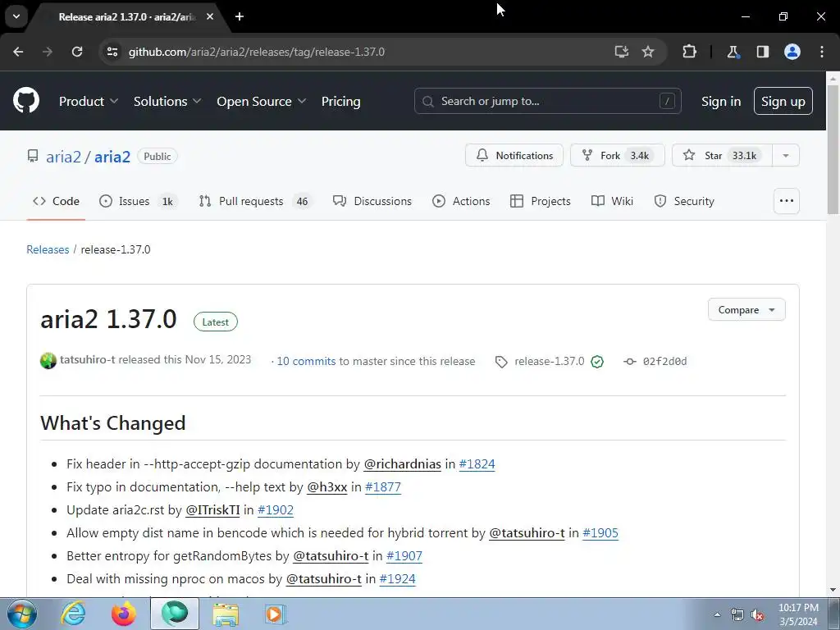Switch to the Wiki tab
The height and width of the screenshot is (630, 840).
(x=612, y=201)
